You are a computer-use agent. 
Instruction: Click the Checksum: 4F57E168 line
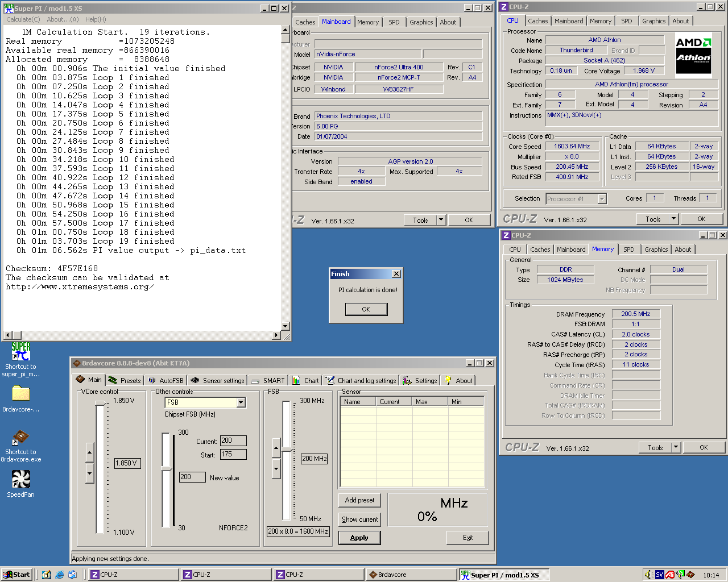tap(52, 268)
